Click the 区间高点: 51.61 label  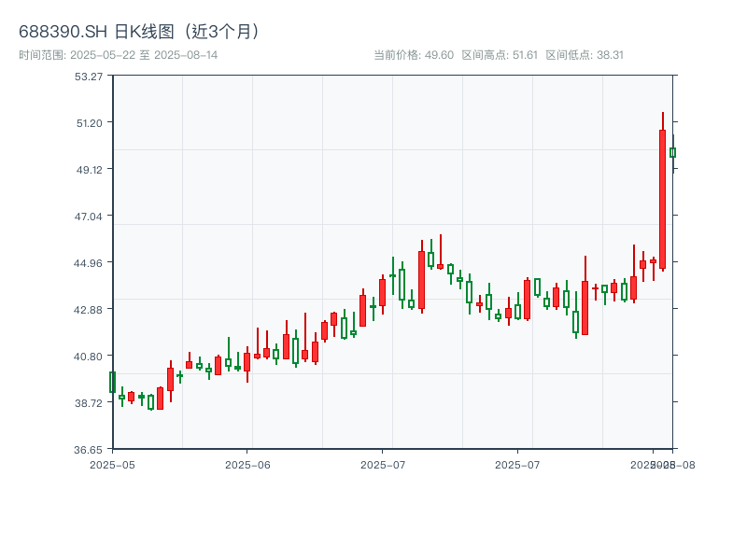500,55
